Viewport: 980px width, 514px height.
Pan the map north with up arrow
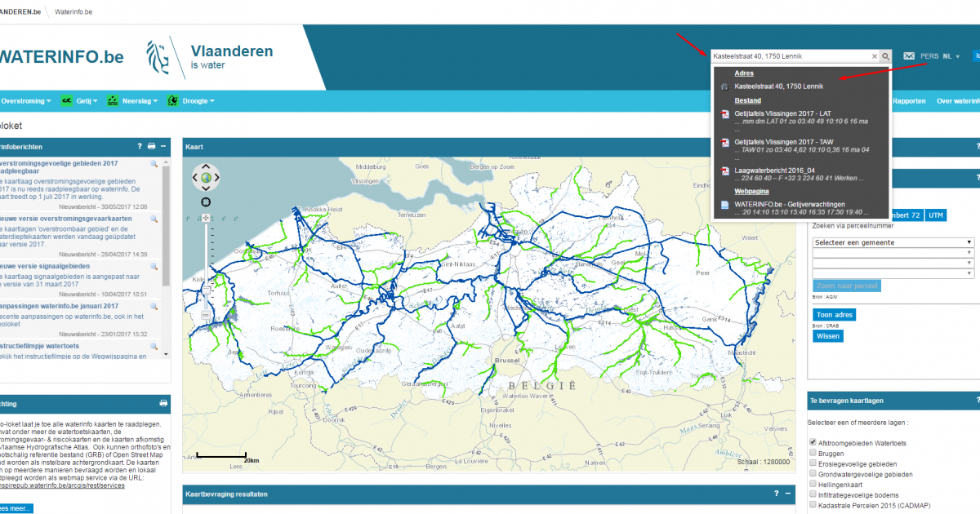click(206, 166)
